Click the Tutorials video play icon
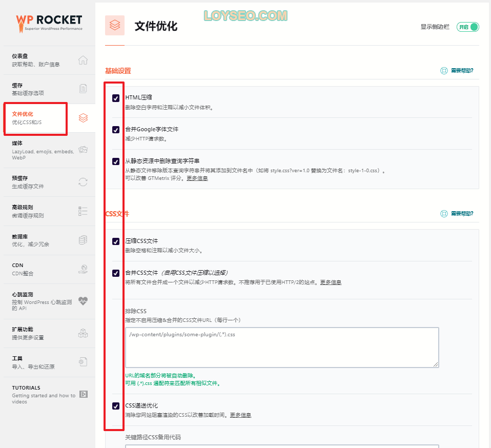 coord(84,394)
